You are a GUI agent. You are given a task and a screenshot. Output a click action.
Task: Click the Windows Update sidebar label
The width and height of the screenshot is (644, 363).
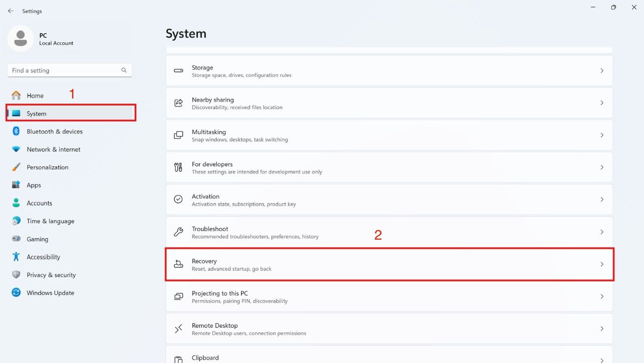coord(50,293)
